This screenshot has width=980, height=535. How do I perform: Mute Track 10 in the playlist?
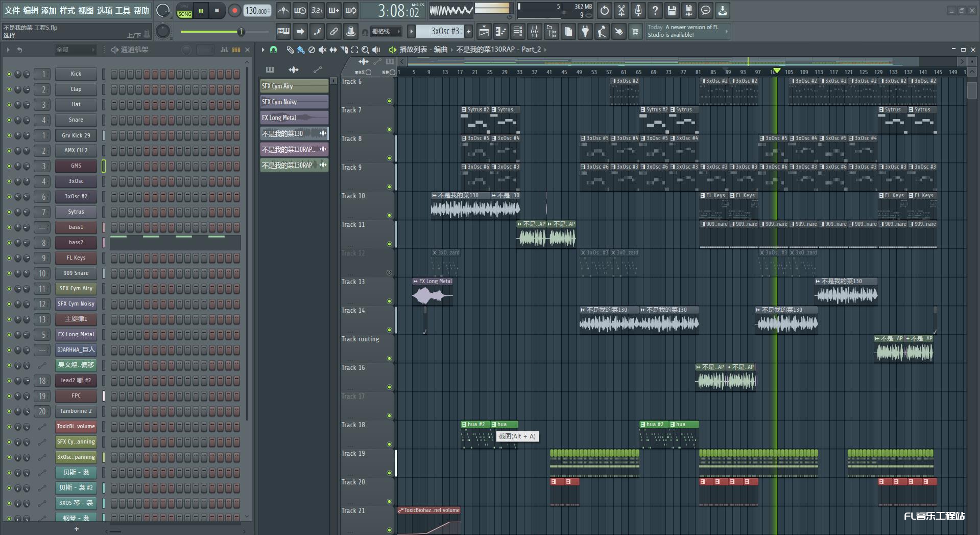[x=389, y=215]
